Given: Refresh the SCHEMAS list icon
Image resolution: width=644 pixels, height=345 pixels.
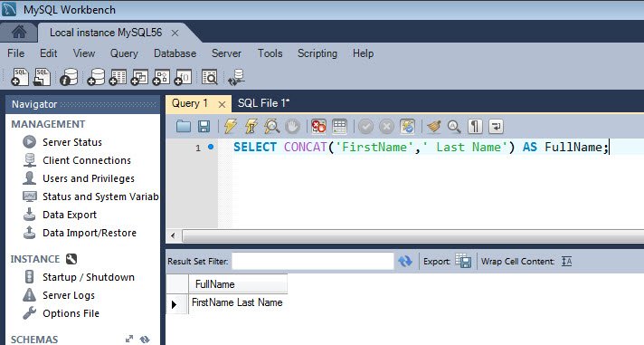Looking at the screenshot, I should click(145, 340).
